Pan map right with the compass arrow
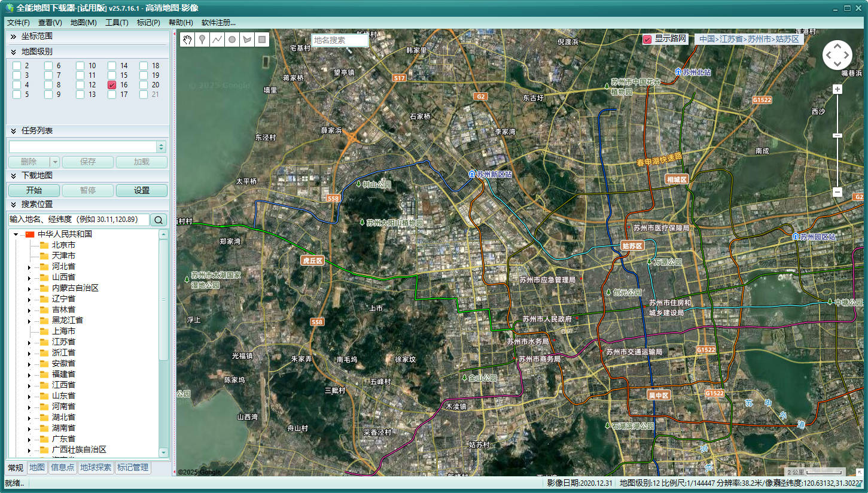Screen dimensions: 868x493 click(846, 55)
